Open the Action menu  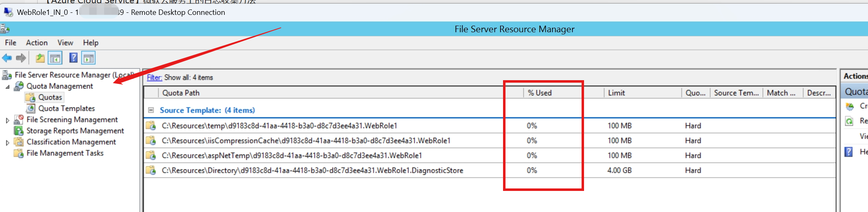click(x=37, y=43)
